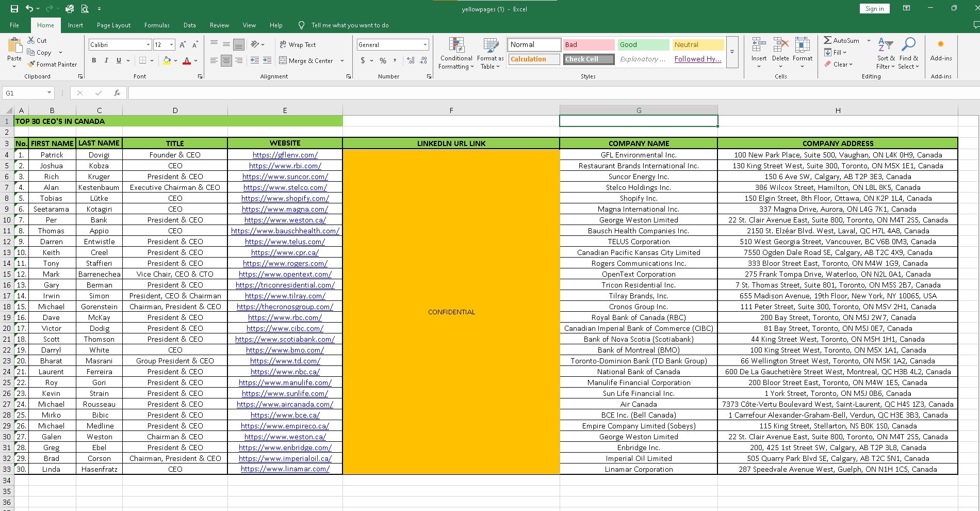Switch to the Formulas tab
Image resolution: width=980 pixels, height=511 pixels.
pos(157,25)
